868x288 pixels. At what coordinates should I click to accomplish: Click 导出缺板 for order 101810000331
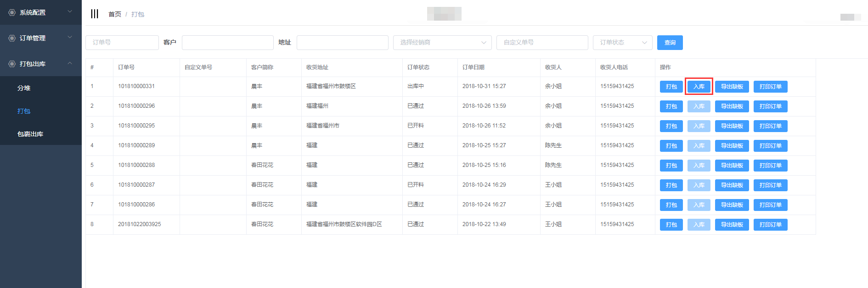[x=732, y=87]
